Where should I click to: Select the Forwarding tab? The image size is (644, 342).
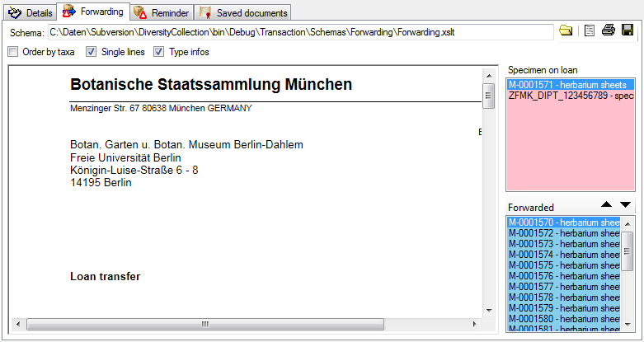(x=93, y=12)
